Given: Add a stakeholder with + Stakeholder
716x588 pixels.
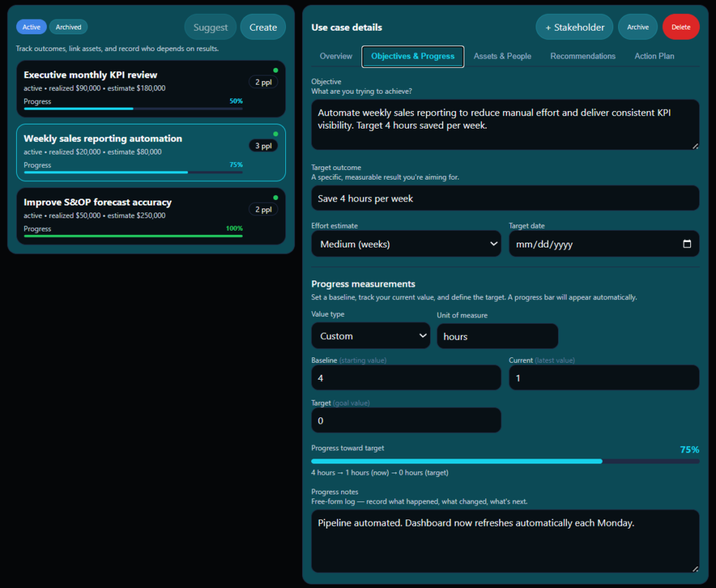Looking at the screenshot, I should (x=575, y=27).
